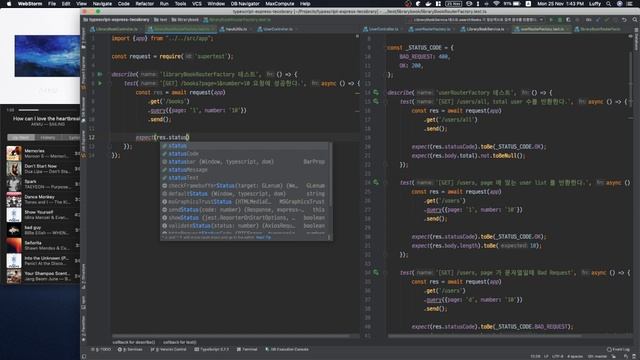Run the '/books' test gutter arrow
The height and width of the screenshot is (360, 640).
coord(100,83)
